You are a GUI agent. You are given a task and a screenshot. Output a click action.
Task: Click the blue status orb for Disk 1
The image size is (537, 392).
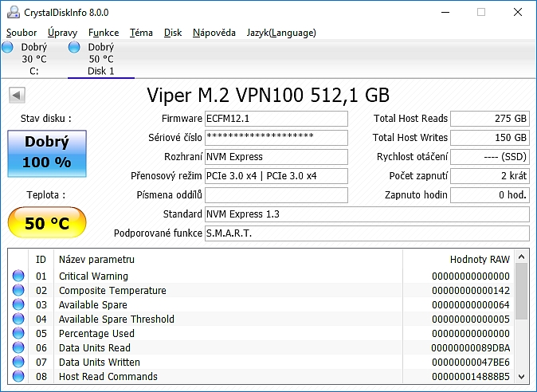(74, 47)
